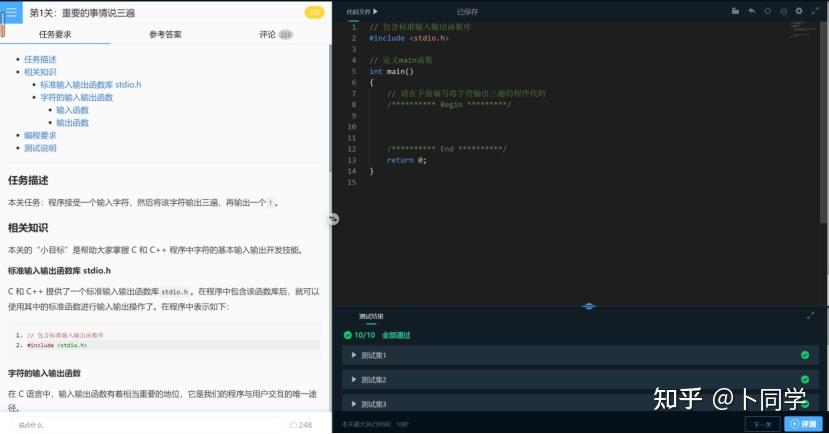The height and width of the screenshot is (434, 829).
Task: Expand the 测试集1 test row
Action: (x=581, y=355)
